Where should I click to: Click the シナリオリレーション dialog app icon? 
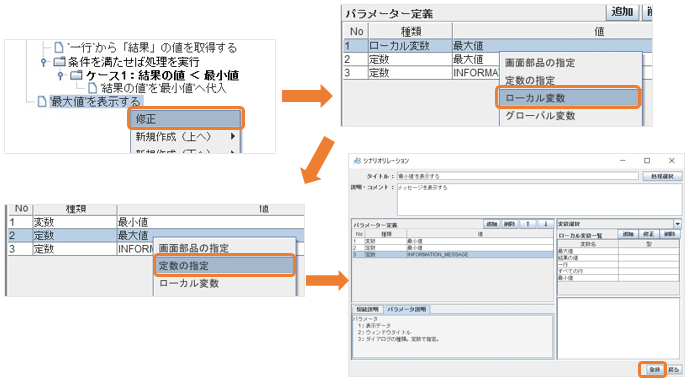pos(357,161)
